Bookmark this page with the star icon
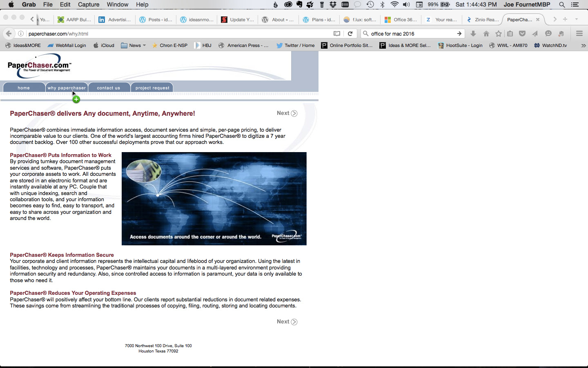The image size is (588, 368). tap(498, 34)
